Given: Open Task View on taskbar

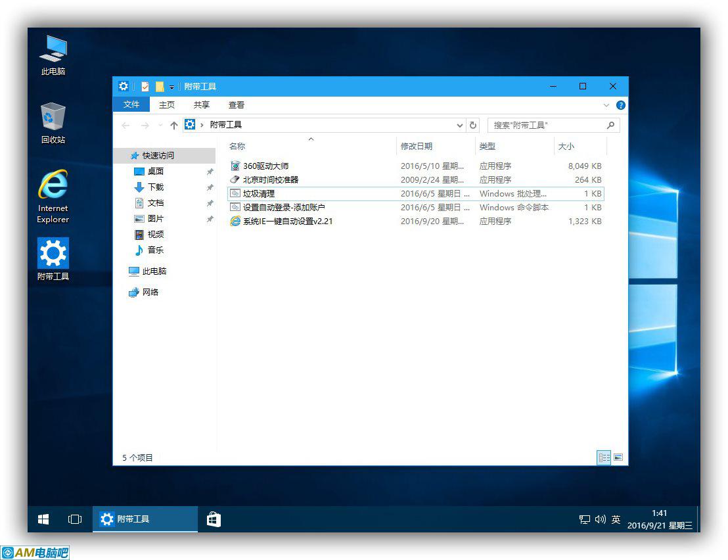Looking at the screenshot, I should pos(75,519).
